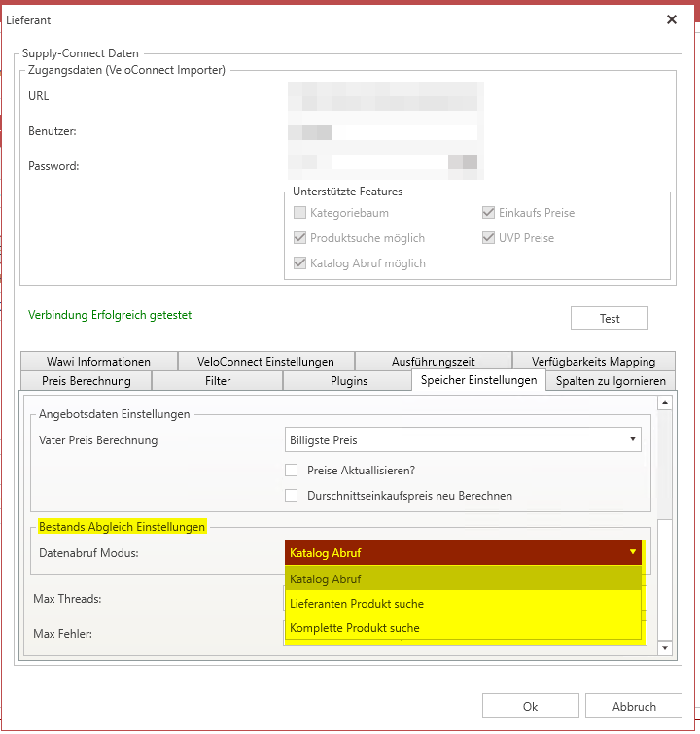The width and height of the screenshot is (700, 734).
Task: Click inside the Benutzer input field
Action: (x=383, y=132)
